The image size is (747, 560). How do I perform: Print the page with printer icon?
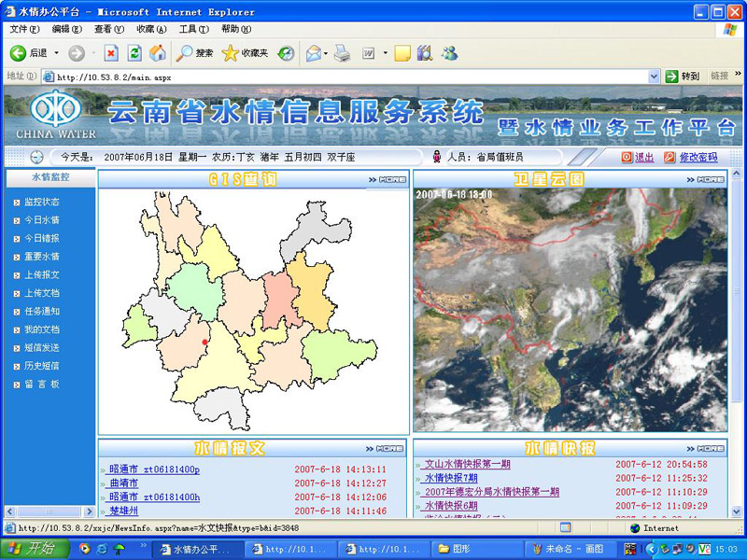click(x=342, y=53)
